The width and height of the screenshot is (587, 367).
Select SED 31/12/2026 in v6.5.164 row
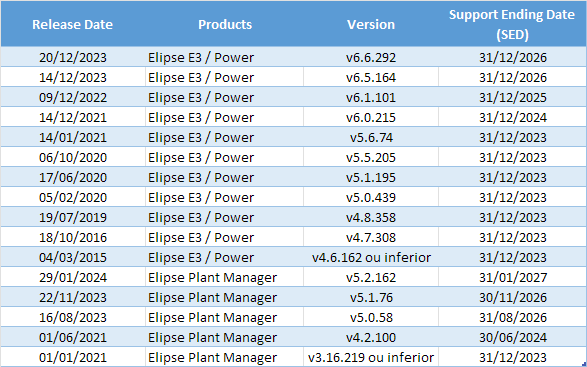(x=513, y=77)
